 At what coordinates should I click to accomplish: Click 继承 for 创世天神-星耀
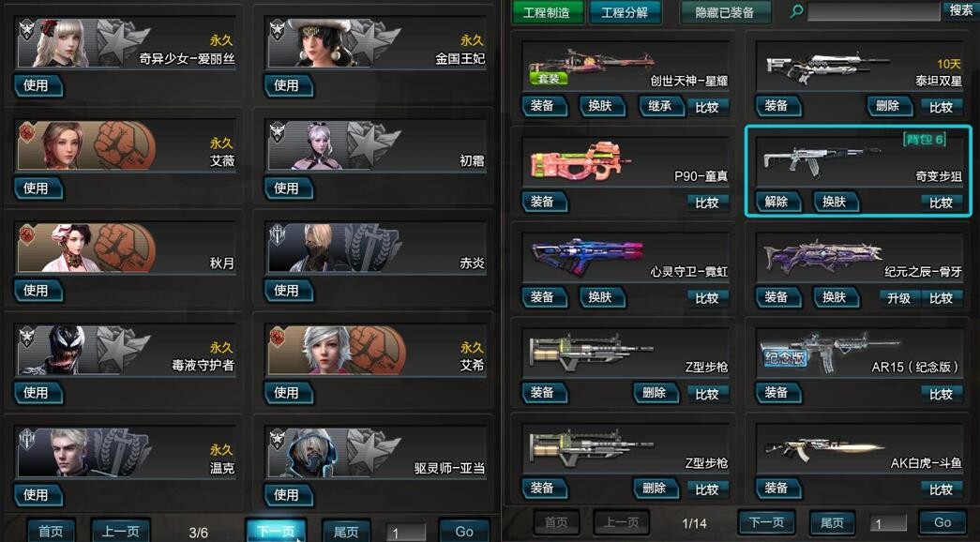pos(660,106)
